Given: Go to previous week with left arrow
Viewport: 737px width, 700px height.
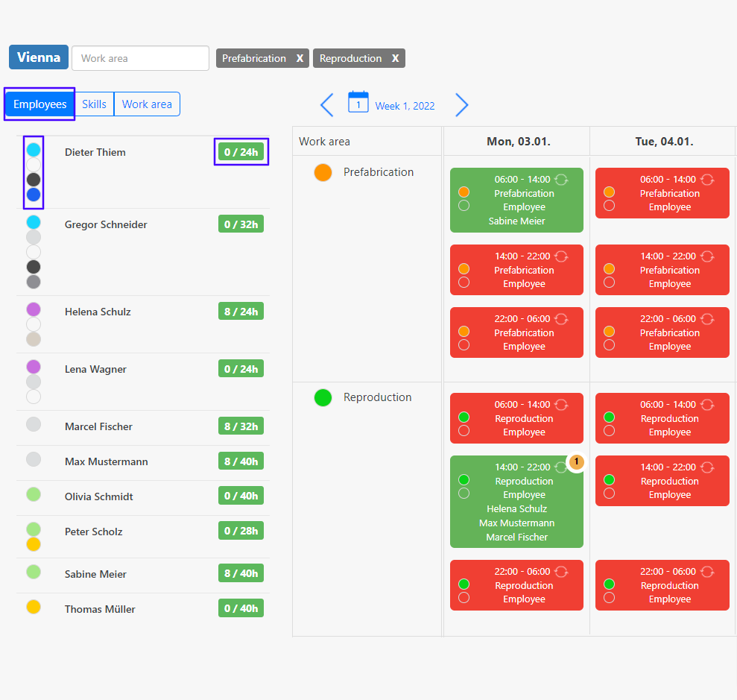Looking at the screenshot, I should 326,105.
